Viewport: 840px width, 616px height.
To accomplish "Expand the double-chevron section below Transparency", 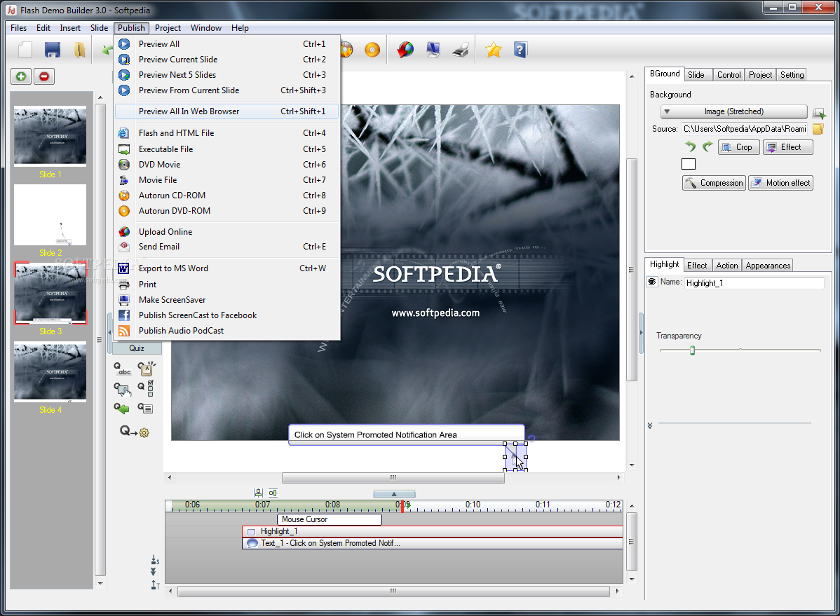I will coord(650,425).
